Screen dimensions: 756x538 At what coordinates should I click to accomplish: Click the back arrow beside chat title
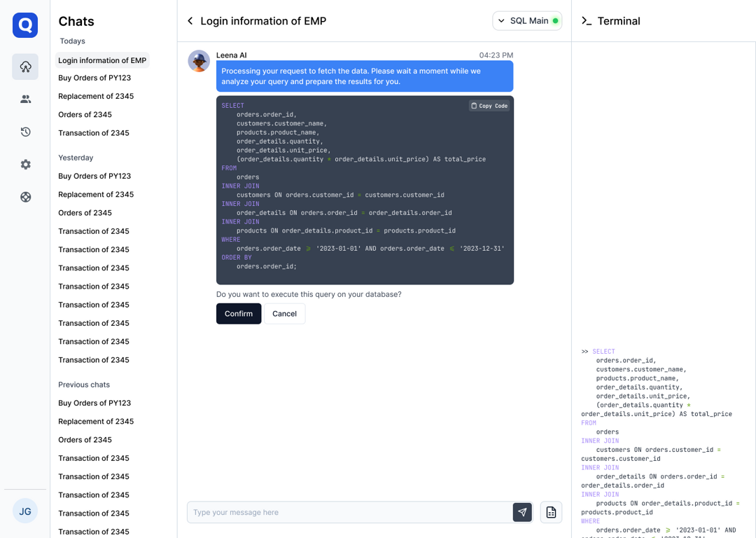pos(190,21)
